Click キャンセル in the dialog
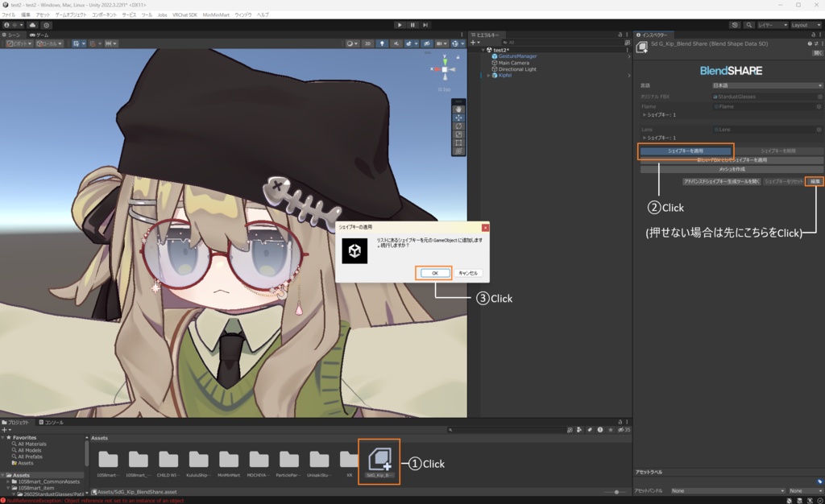The image size is (825, 504). point(467,273)
